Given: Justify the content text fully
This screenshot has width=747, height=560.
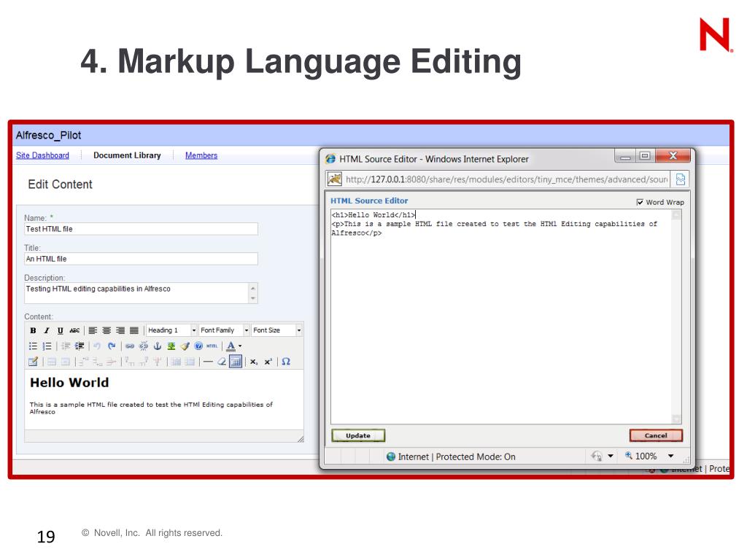Looking at the screenshot, I should tap(134, 330).
